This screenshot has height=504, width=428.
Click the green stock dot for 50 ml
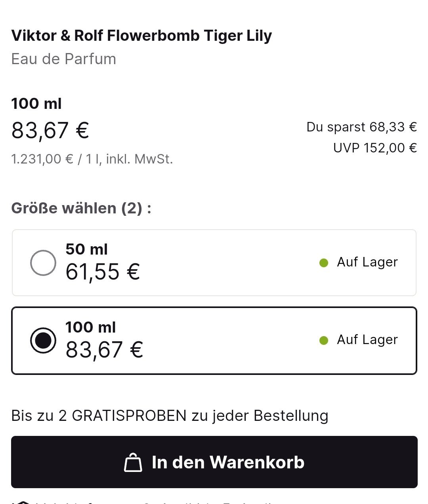click(324, 262)
